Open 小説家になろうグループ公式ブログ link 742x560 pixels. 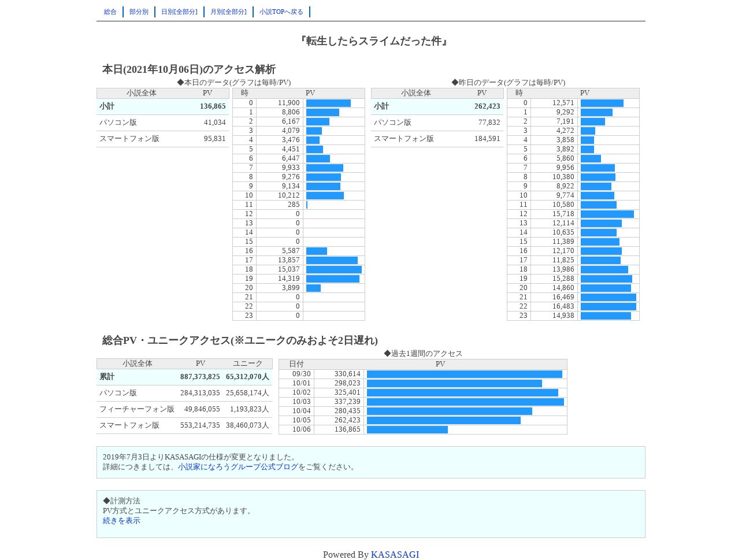point(238,467)
